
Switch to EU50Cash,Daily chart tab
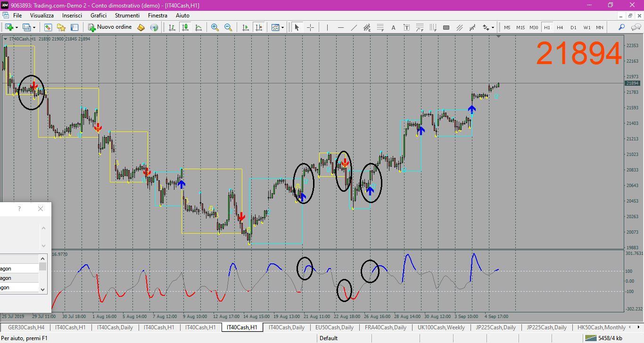pos(334,327)
